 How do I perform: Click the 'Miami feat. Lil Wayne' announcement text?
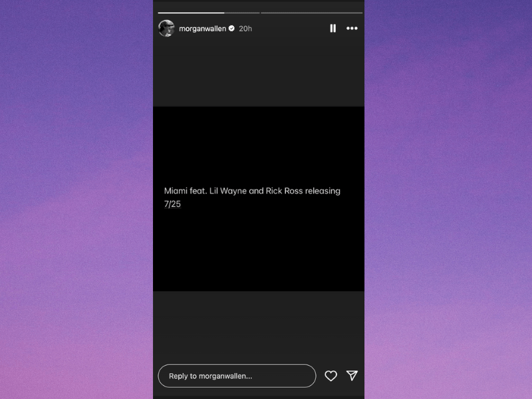point(252,191)
